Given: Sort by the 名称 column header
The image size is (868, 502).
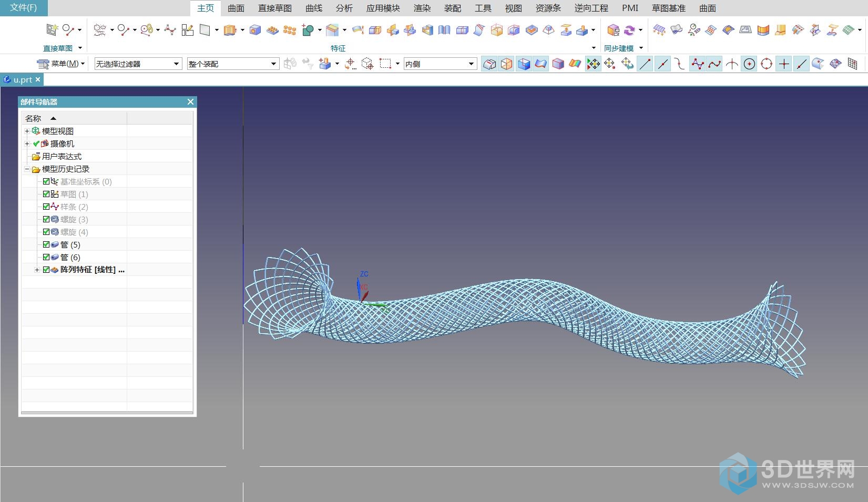Looking at the screenshot, I should 74,118.
